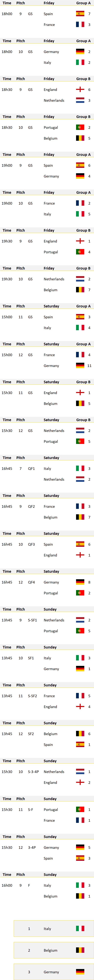The width and height of the screenshot is (94, 980).
Task: Click England team name in the S-SF2 match
Action: pyautogui.click(x=50, y=707)
